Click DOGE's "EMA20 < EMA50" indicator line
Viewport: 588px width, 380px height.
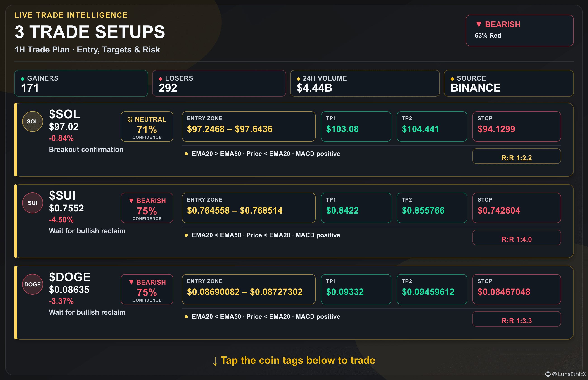[266, 317]
